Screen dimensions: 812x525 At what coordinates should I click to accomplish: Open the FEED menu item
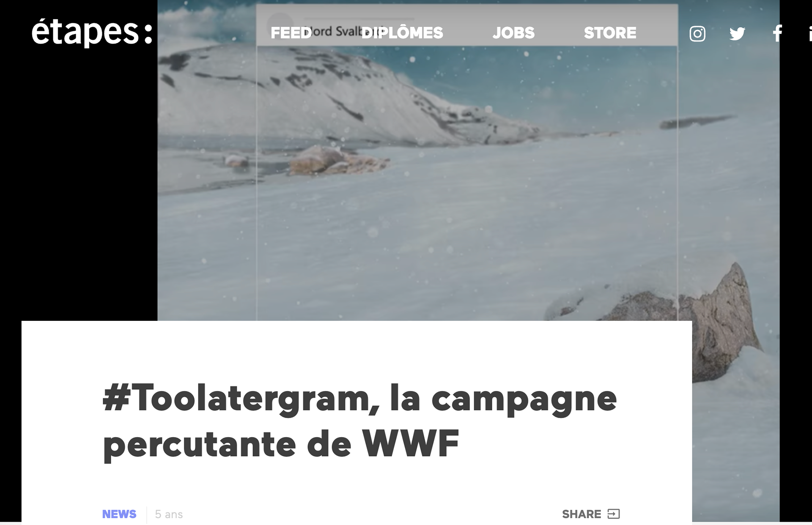291,33
